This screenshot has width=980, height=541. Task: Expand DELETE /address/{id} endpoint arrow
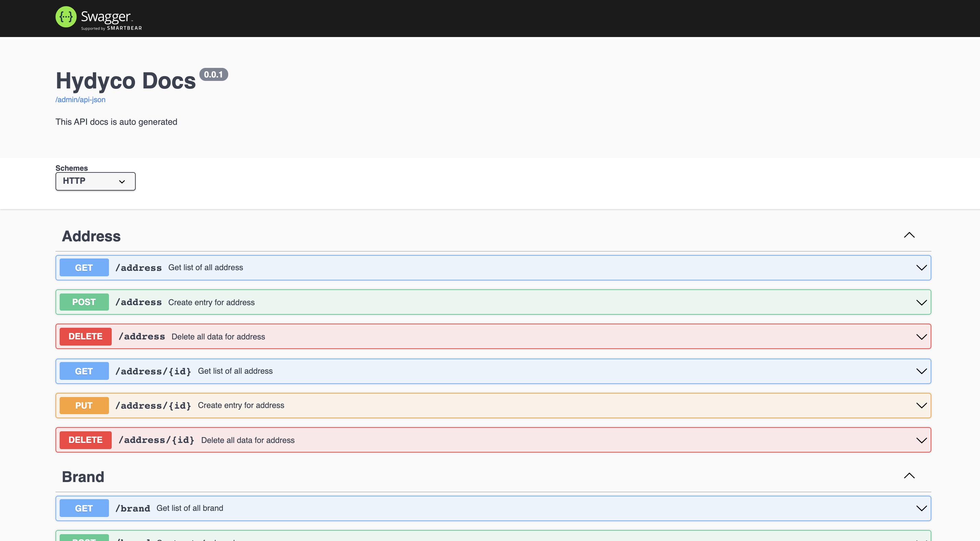[921, 440]
